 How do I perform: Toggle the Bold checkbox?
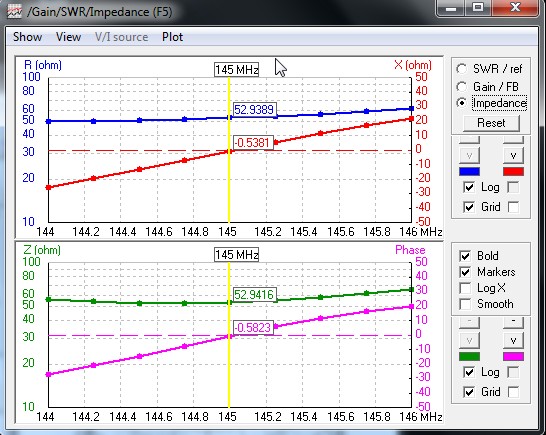[465, 256]
